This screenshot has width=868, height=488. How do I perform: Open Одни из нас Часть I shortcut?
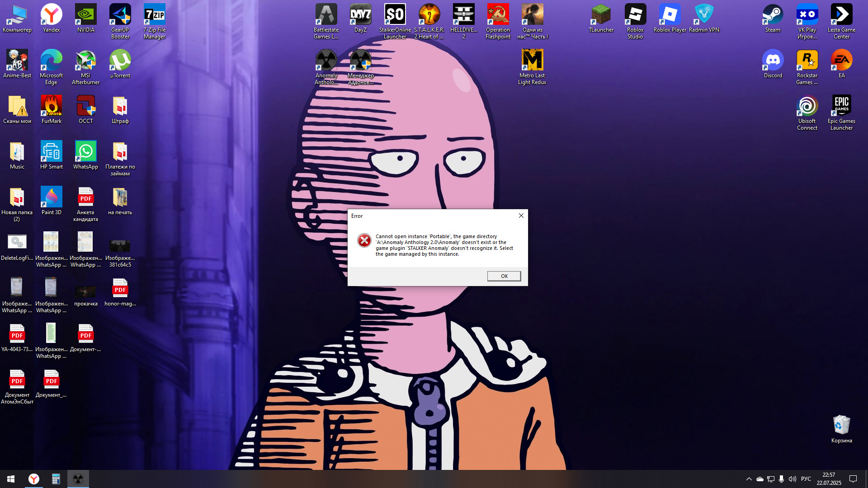(x=532, y=21)
